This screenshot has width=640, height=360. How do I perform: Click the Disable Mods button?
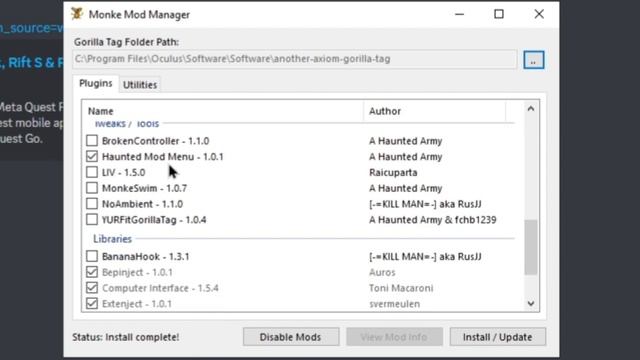[x=291, y=337]
